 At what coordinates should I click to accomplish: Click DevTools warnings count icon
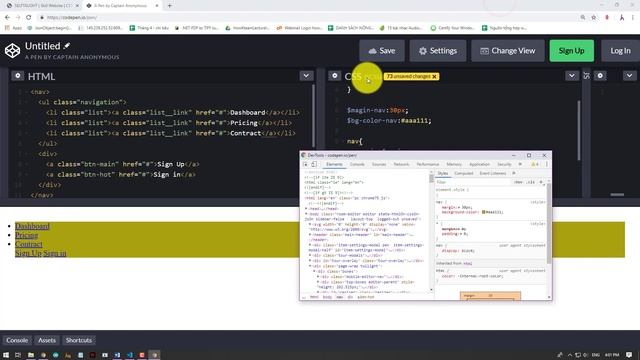point(535,164)
